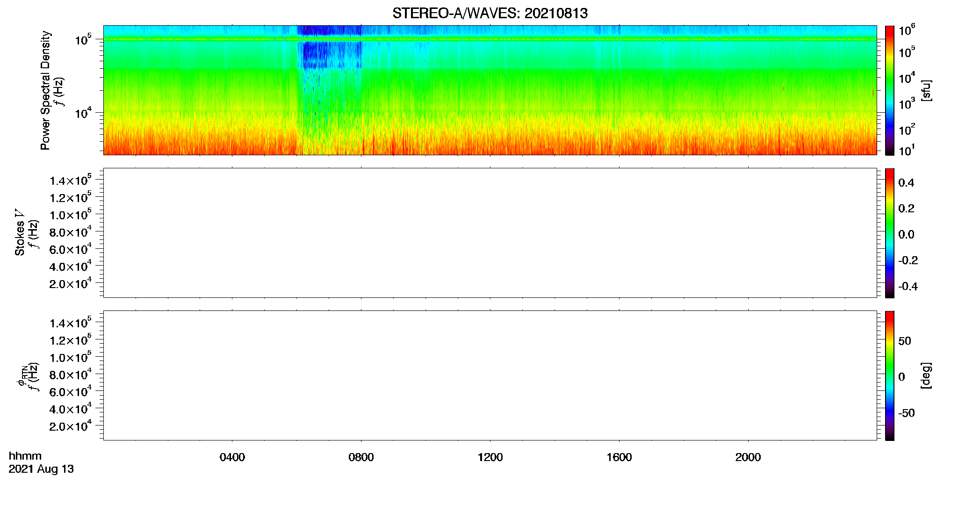Click the -50 label on degrees color bar
This screenshot has height=505, width=980.
(907, 413)
